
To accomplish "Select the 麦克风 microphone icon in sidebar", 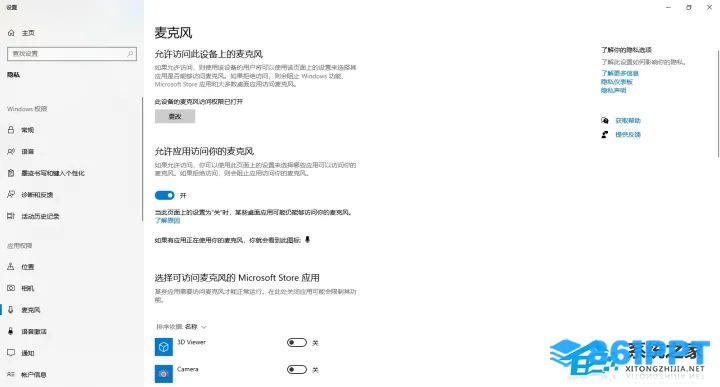I will (11, 309).
